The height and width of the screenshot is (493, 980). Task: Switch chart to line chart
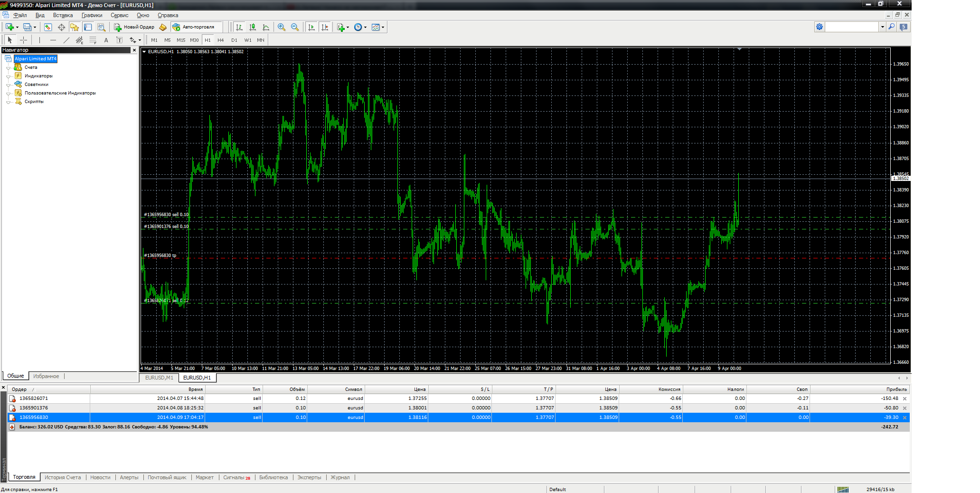(x=266, y=27)
